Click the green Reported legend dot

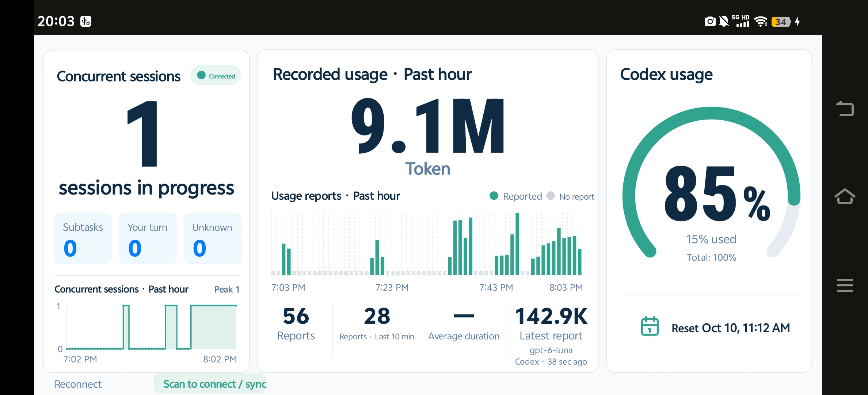[x=494, y=196]
